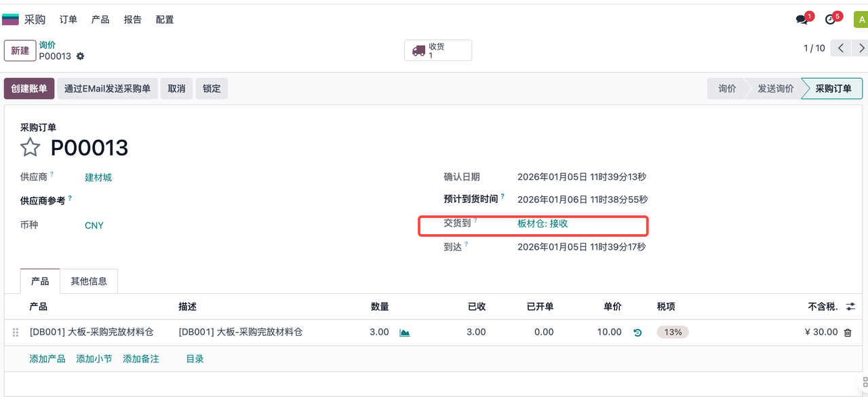Open the quantity forecast chart icon

[405, 333]
